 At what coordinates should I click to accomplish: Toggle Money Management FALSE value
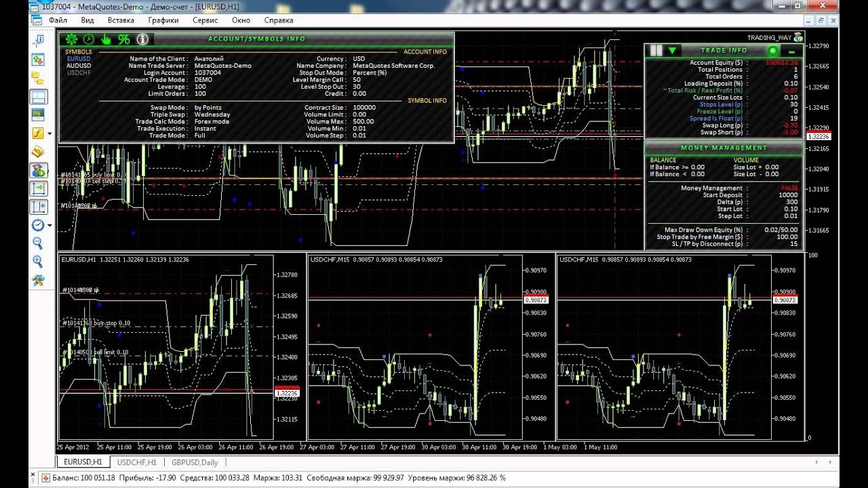[x=789, y=188]
